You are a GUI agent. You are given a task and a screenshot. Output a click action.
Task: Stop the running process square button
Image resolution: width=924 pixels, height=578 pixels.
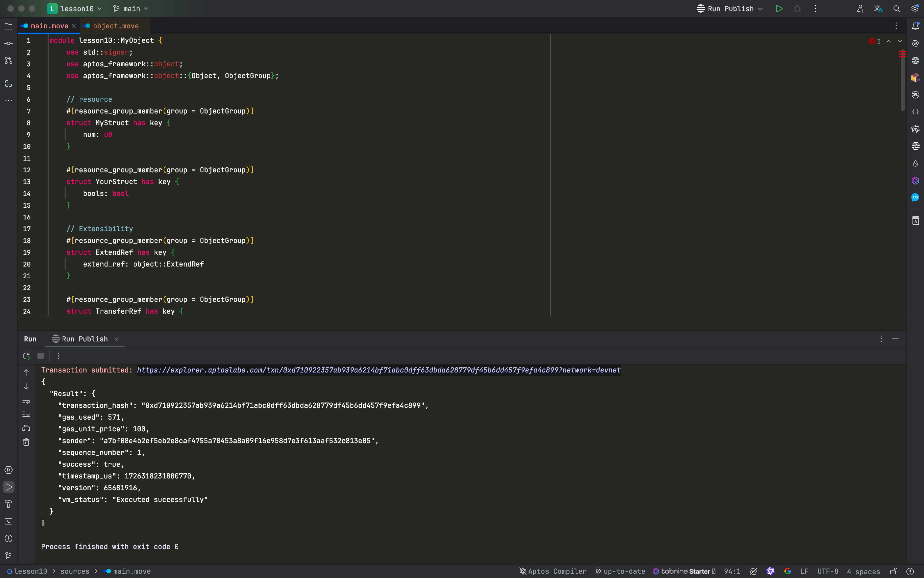click(x=40, y=356)
